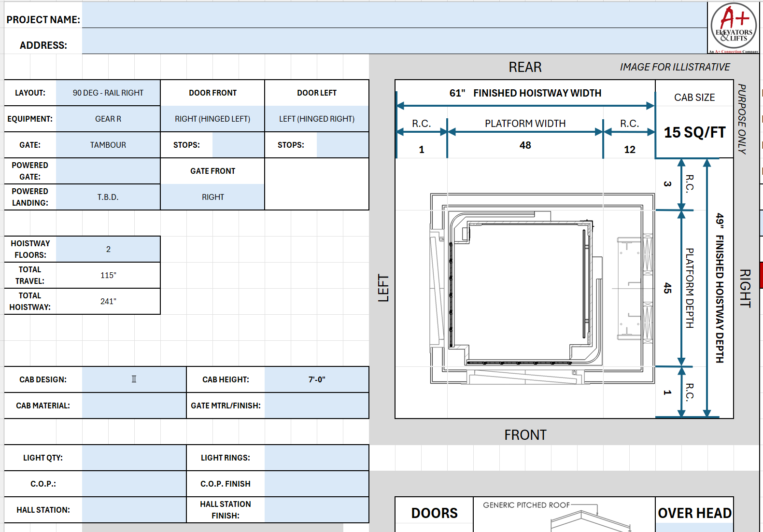Click the Hoistway Floors value cell

pyautogui.click(x=108, y=249)
